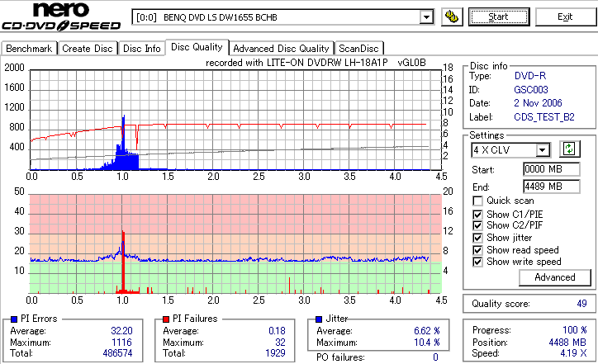Switch to the ScanDisc tab
The height and width of the screenshot is (364, 598).
[358, 49]
